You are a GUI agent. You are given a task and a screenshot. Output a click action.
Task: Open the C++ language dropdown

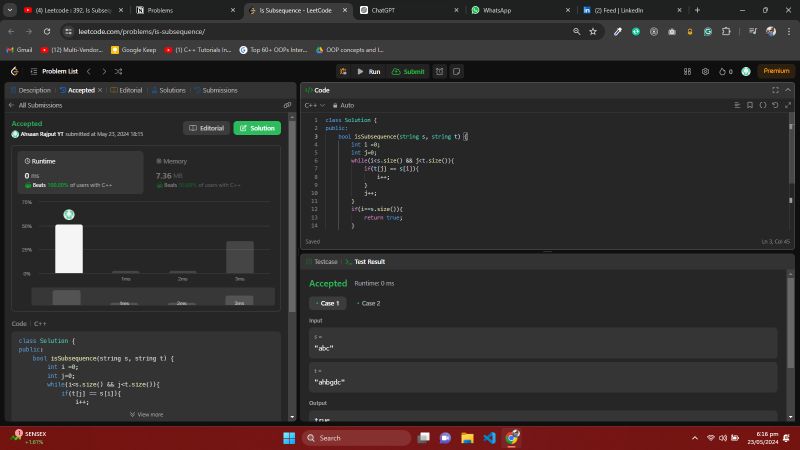coord(313,105)
